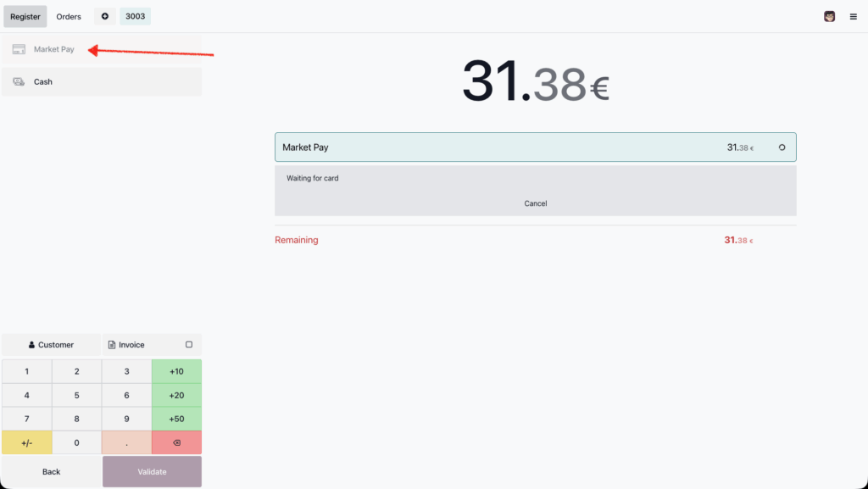Image resolution: width=868 pixels, height=489 pixels.
Task: Add +50 to the amount
Action: 176,420
